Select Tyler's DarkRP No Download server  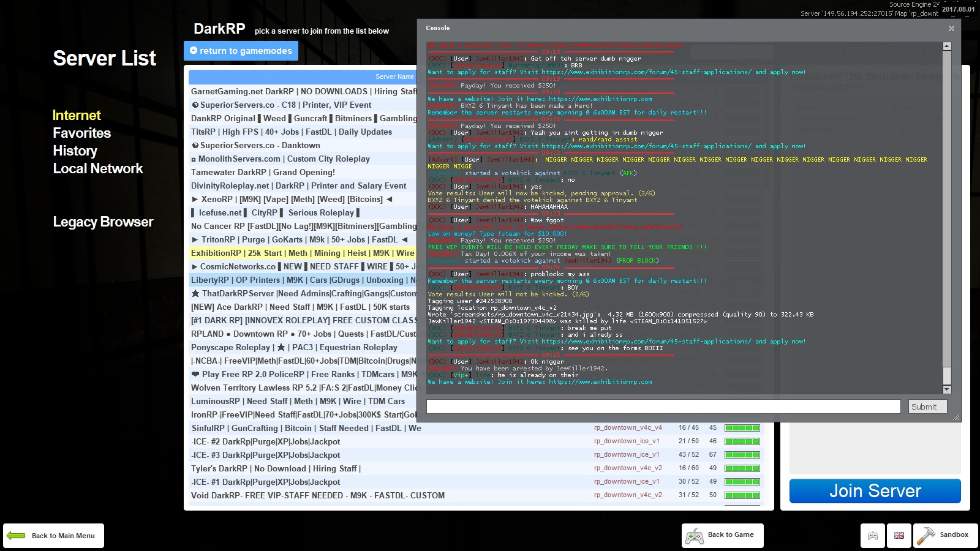click(x=477, y=468)
